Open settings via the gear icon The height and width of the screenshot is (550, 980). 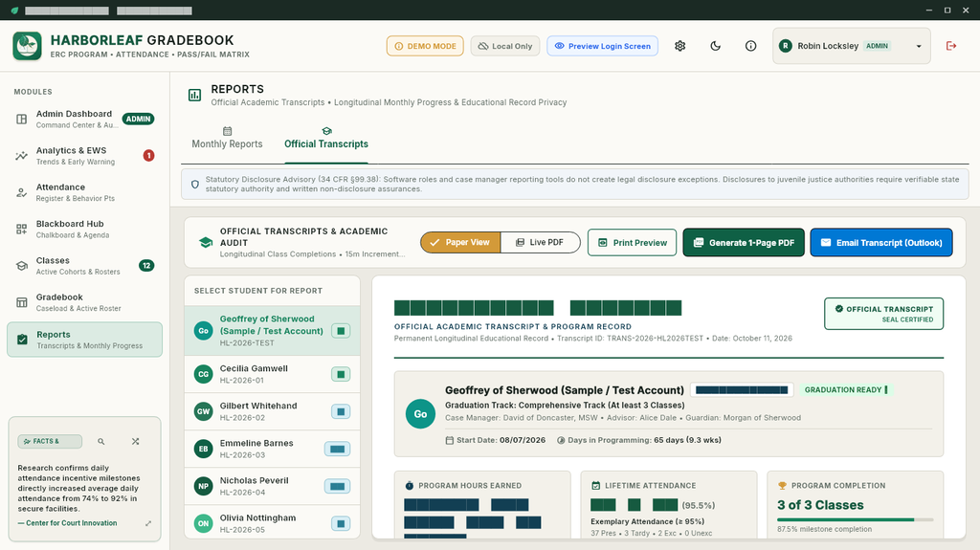680,46
